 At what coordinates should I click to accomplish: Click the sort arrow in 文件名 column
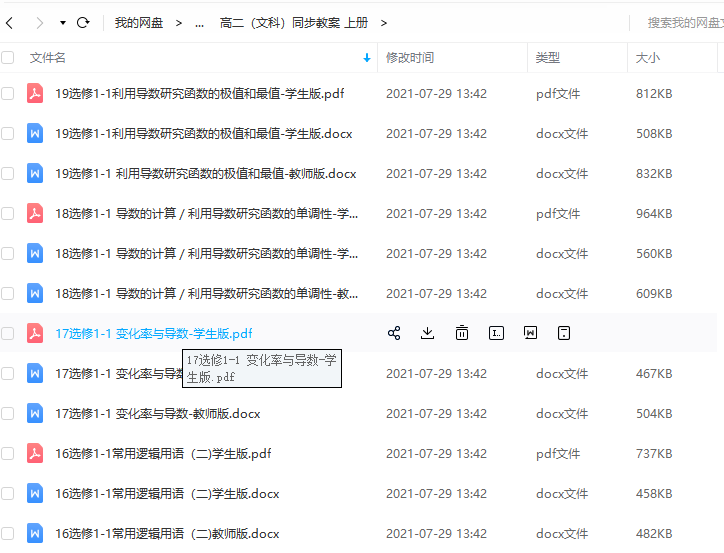click(367, 58)
